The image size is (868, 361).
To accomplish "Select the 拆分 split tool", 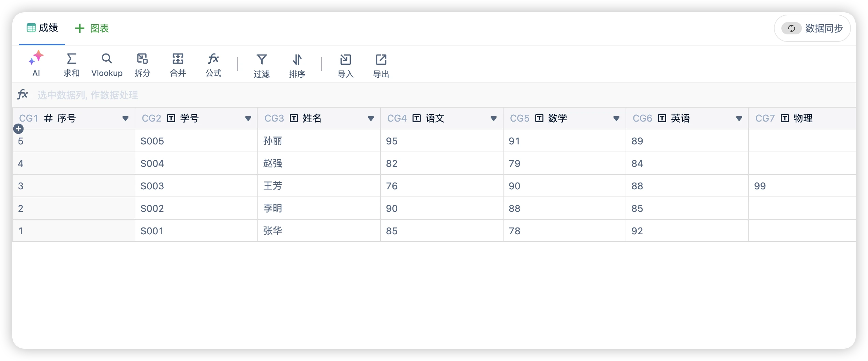I will [x=142, y=65].
